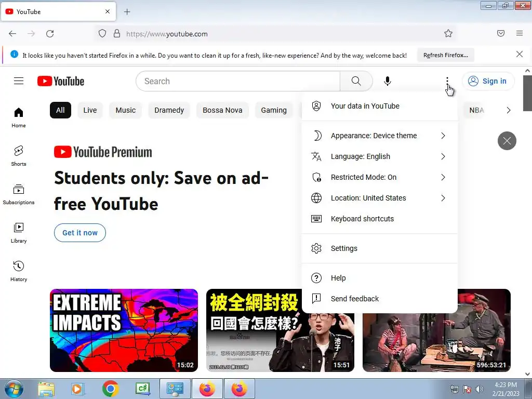Screen dimensions: 532x399
Task: Close the three-dot settings menu icon
Action: 447,81
